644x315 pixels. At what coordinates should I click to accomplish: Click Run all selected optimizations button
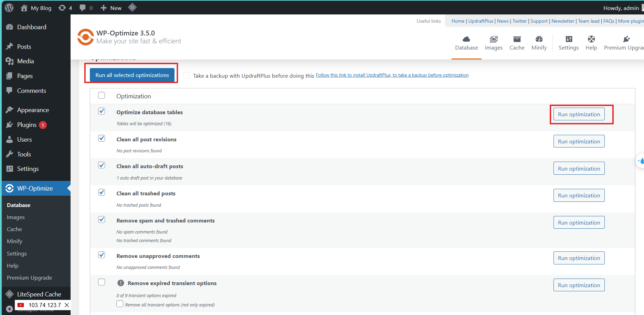132,75
